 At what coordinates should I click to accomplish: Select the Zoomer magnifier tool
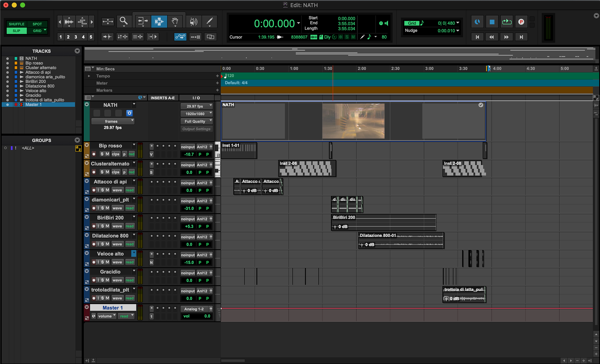pyautogui.click(x=124, y=22)
